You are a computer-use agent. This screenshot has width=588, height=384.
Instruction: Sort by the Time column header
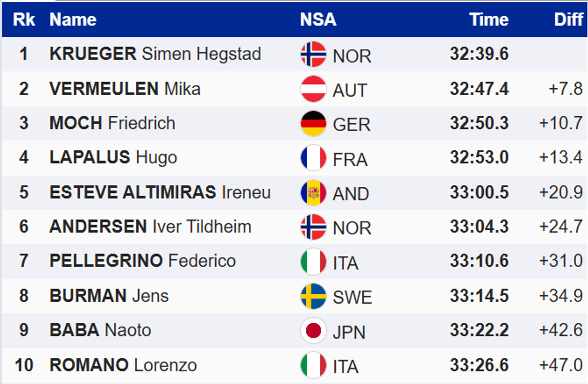tap(489, 20)
